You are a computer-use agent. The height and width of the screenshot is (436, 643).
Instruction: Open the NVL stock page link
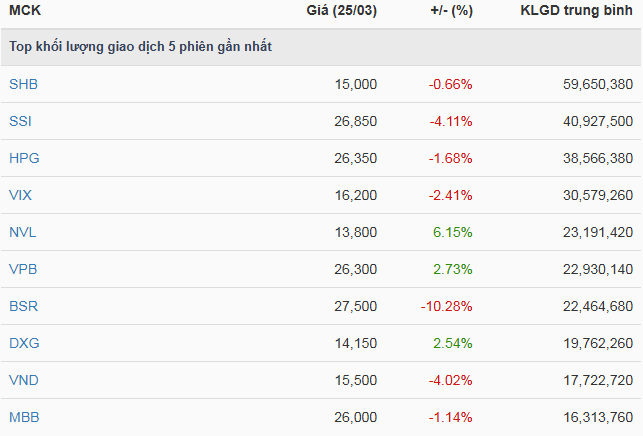coord(22,232)
